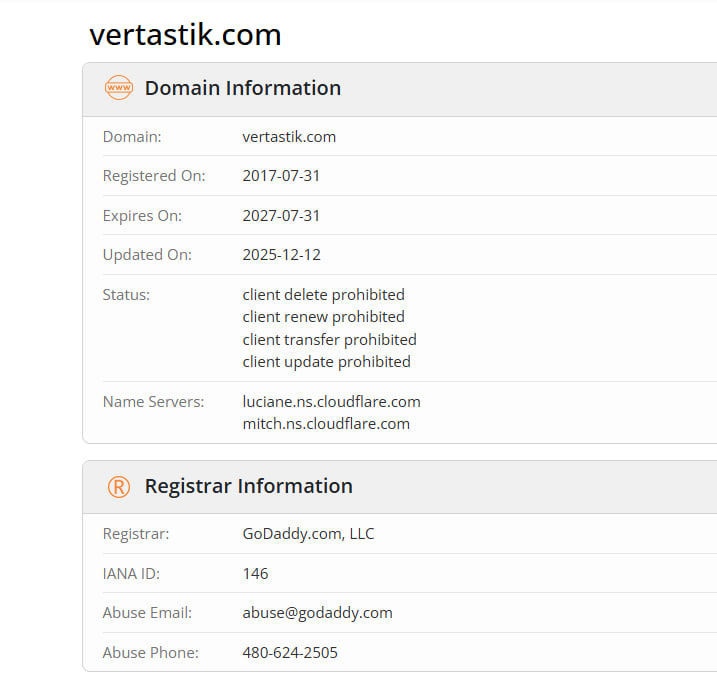This screenshot has height=684, width=717.
Task: Select the IANA ID value 146
Action: pos(255,573)
